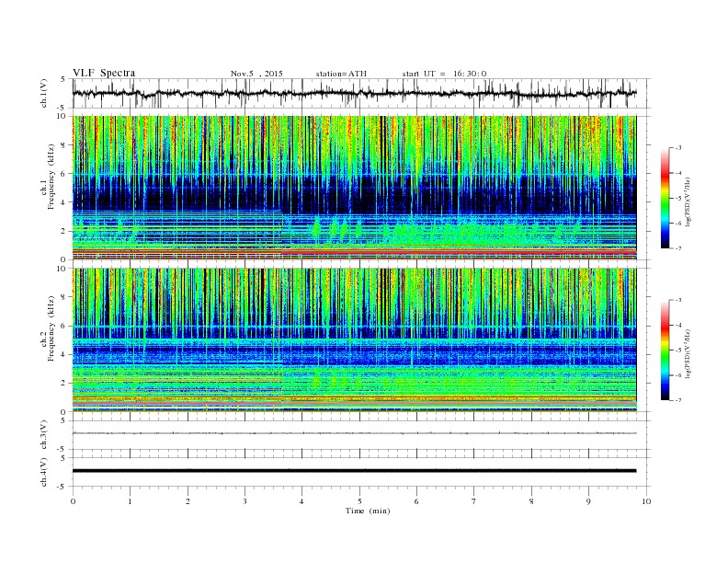Click the "8" kHz tick of ch.1 spectrogram
This screenshot has height=563, width=728.
coord(64,145)
